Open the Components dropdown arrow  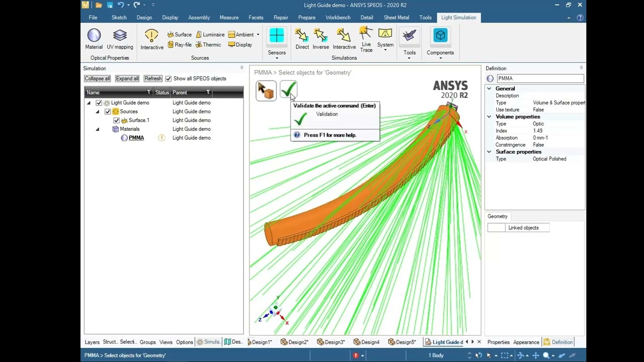click(x=440, y=58)
